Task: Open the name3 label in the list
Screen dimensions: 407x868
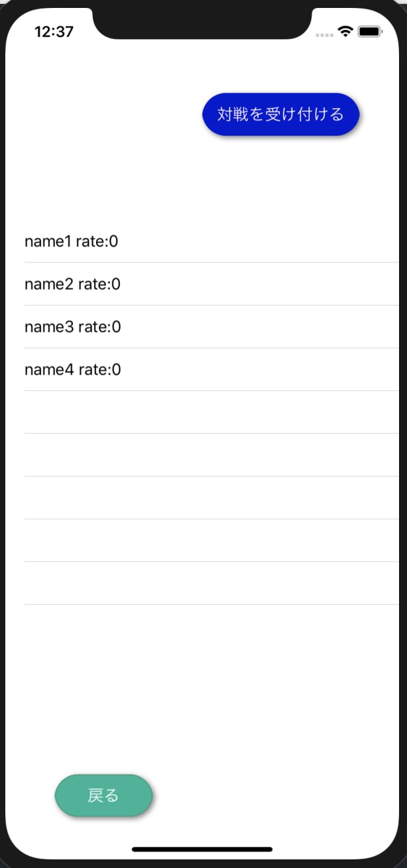Action: (x=49, y=327)
